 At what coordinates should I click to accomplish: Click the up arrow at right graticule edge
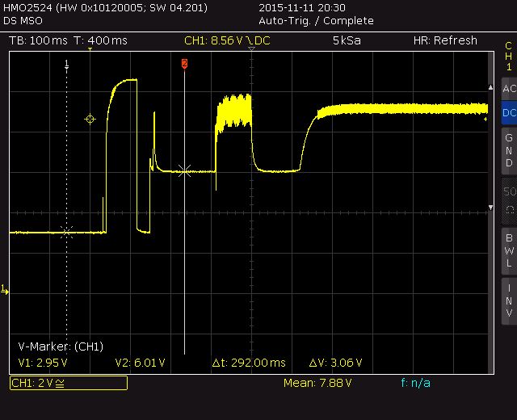pos(490,88)
